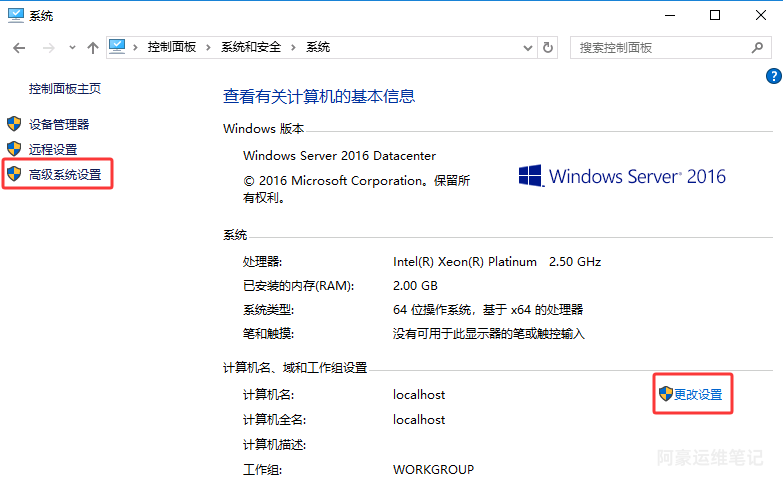
Task: Open 远程设置 link
Action: click(53, 149)
